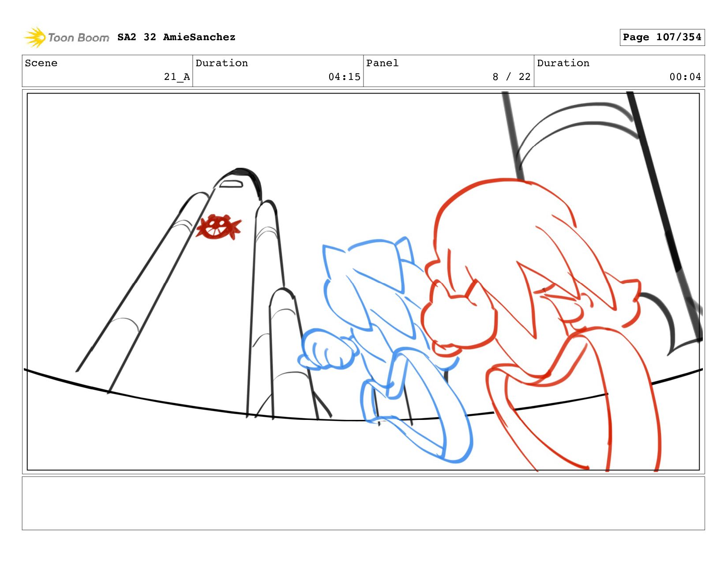The height and width of the screenshot is (563, 728).
Task: Click the project title 'SA2 32 AmieSanchez'
Action: coord(176,37)
